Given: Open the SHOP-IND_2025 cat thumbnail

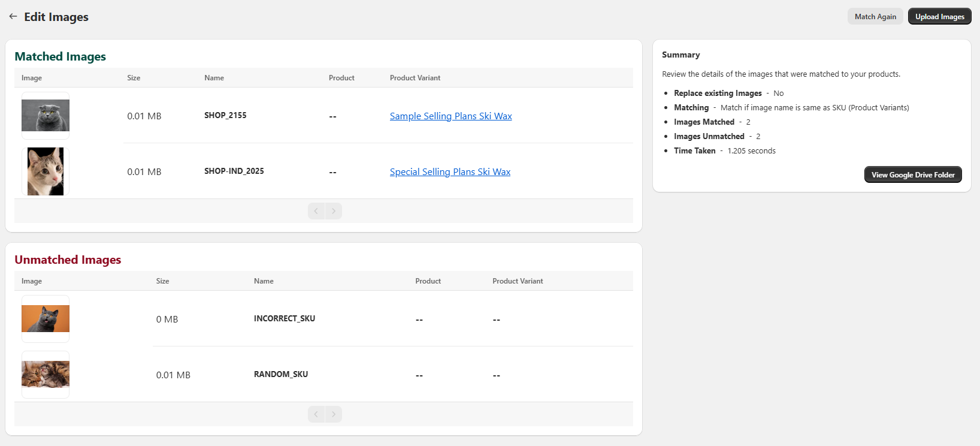Looking at the screenshot, I should (x=46, y=171).
